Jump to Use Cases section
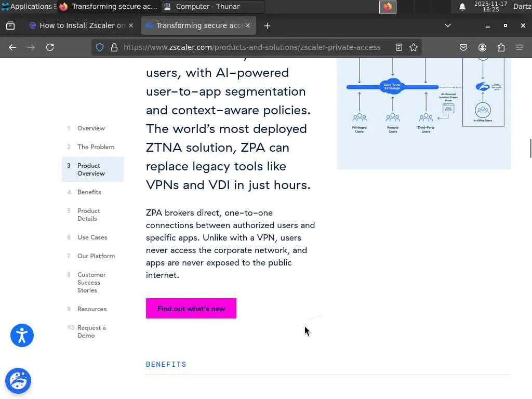This screenshot has width=532, height=399. (92, 237)
